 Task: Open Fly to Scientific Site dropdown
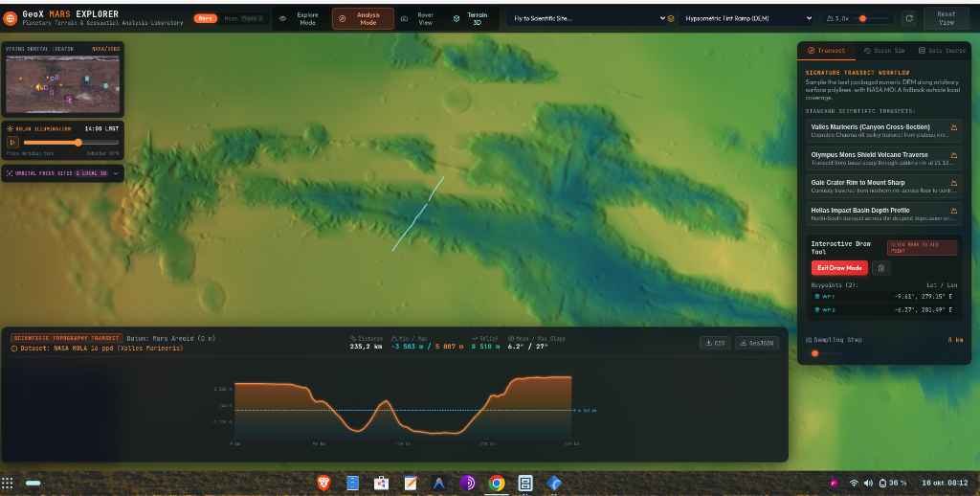(x=587, y=19)
